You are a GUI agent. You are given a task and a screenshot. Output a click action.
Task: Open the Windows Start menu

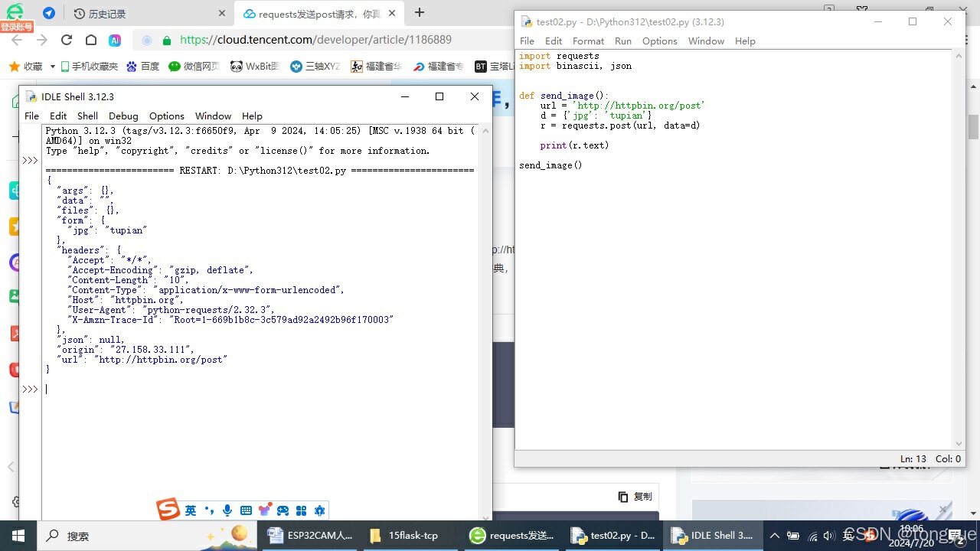18,536
